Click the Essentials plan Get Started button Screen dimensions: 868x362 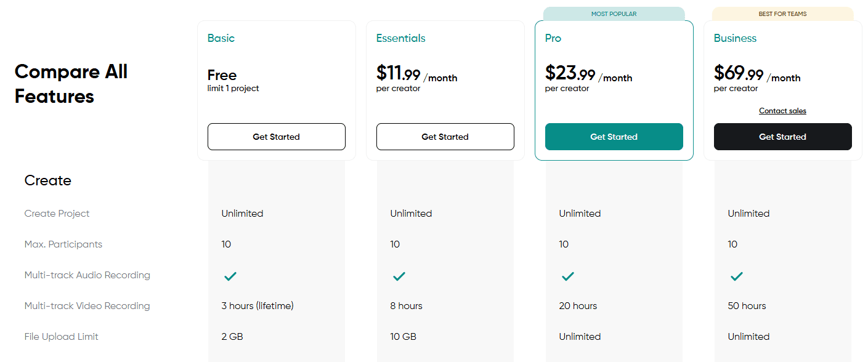tap(445, 137)
